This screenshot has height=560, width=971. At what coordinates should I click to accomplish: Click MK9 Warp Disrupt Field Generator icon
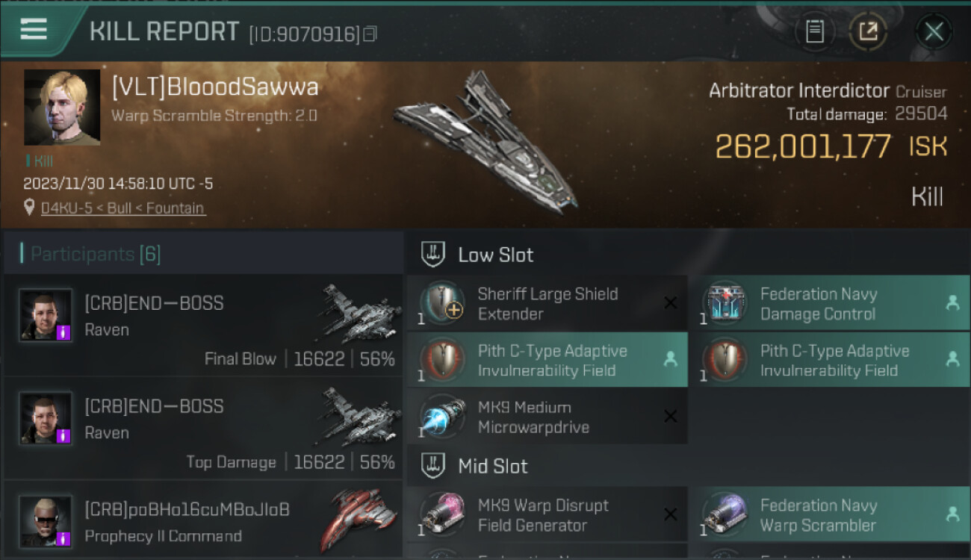(444, 514)
